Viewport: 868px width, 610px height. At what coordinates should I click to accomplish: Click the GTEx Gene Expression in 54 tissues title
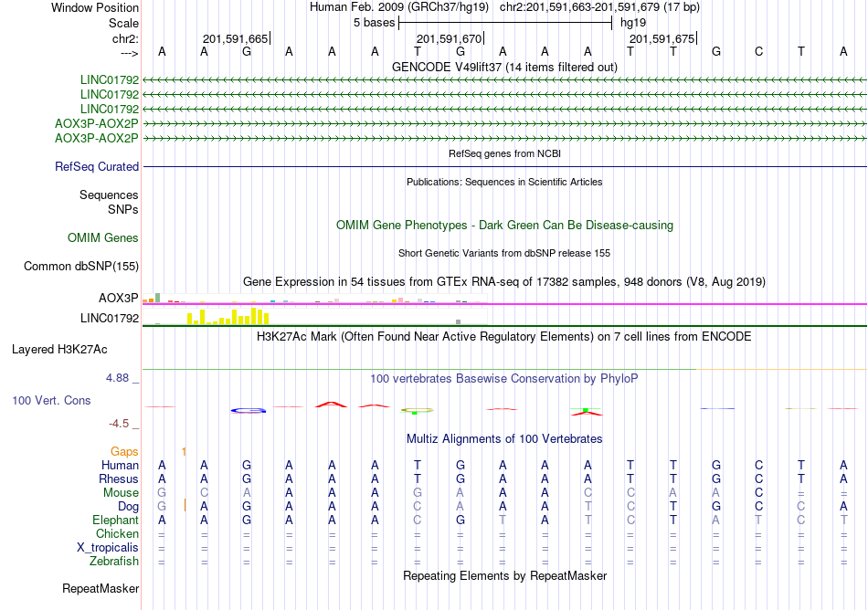pos(504,281)
